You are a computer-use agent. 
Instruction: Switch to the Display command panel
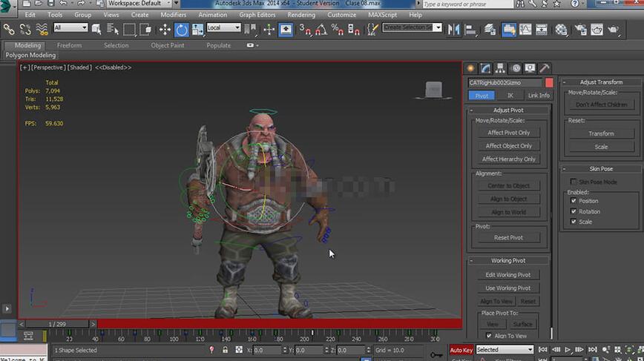530,68
